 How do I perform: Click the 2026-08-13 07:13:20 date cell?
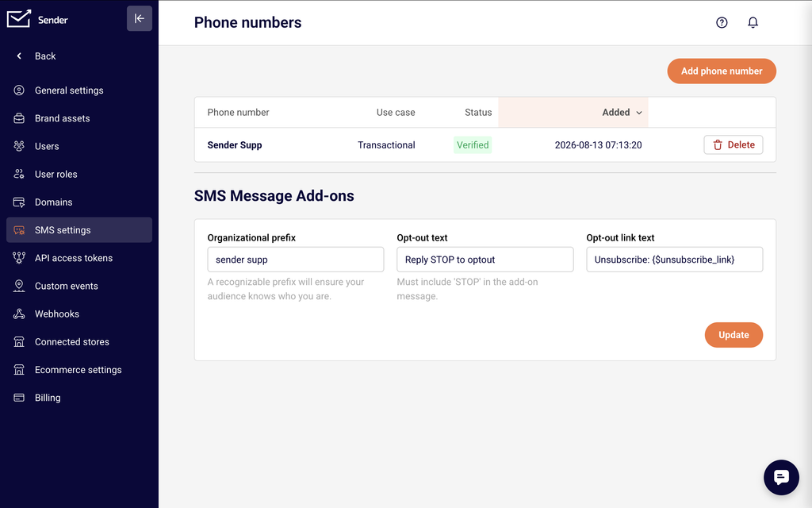point(598,145)
